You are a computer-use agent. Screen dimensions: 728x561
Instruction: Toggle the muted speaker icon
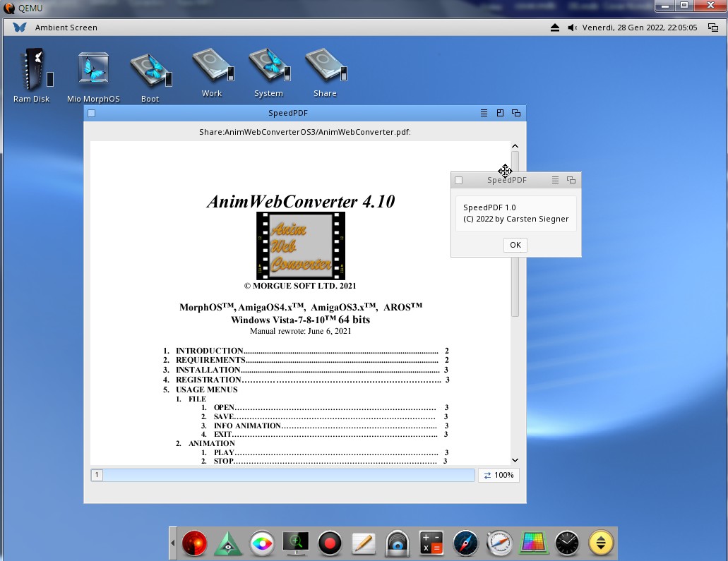point(572,28)
